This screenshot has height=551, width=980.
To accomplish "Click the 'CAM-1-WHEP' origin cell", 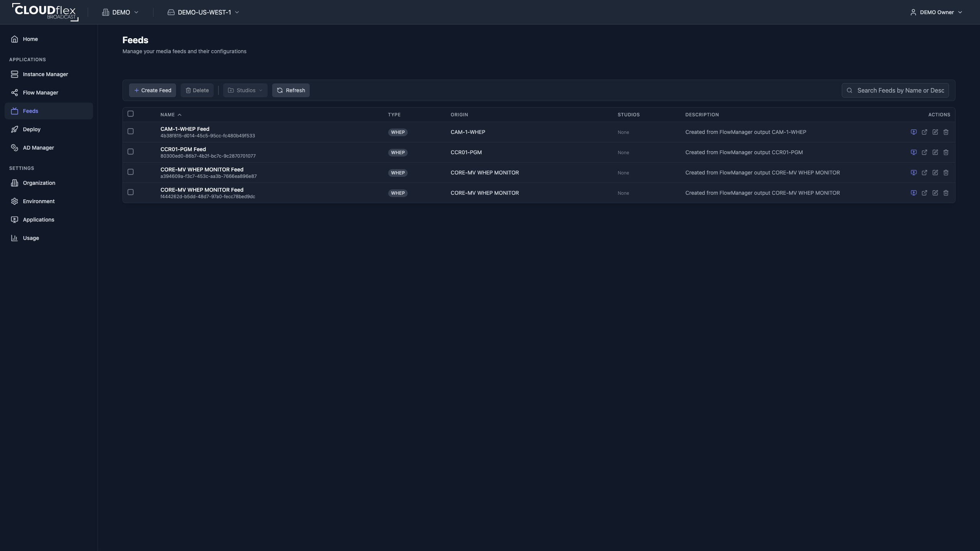I will pyautogui.click(x=468, y=132).
